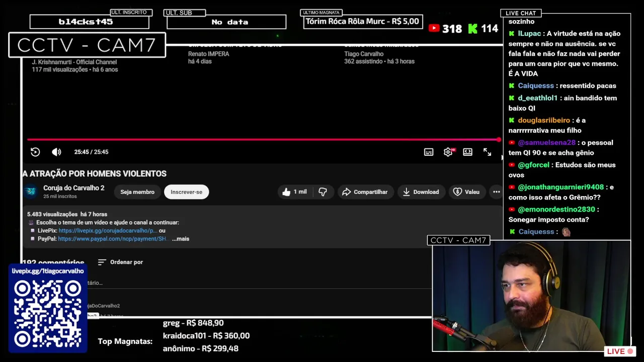This screenshot has height=362, width=644.
Task: Open the three-dot more actions menu
Action: (497, 192)
